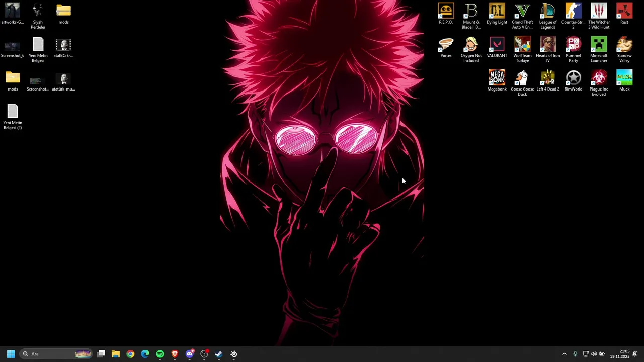Launch Grand Theft Auto V shortcut
644x362 pixels.
click(x=522, y=16)
